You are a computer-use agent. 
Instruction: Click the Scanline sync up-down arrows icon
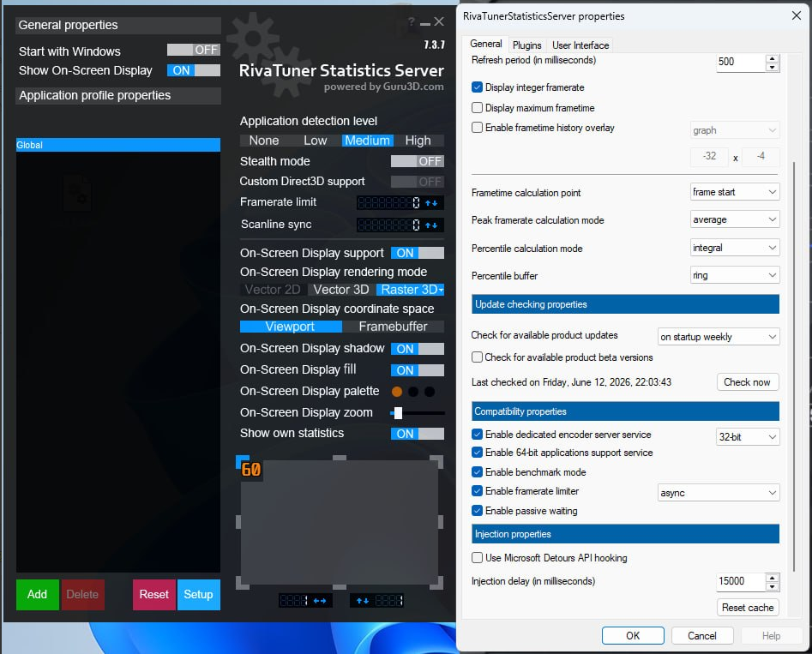point(431,225)
